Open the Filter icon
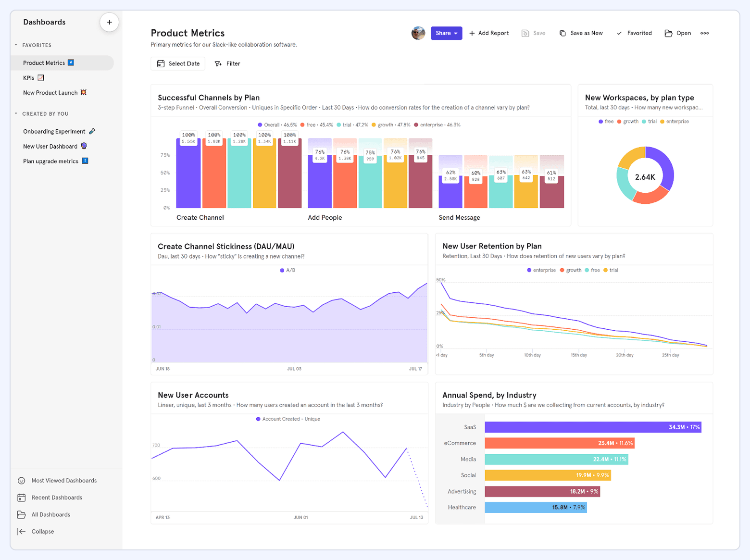This screenshot has height=560, width=750. 219,63
